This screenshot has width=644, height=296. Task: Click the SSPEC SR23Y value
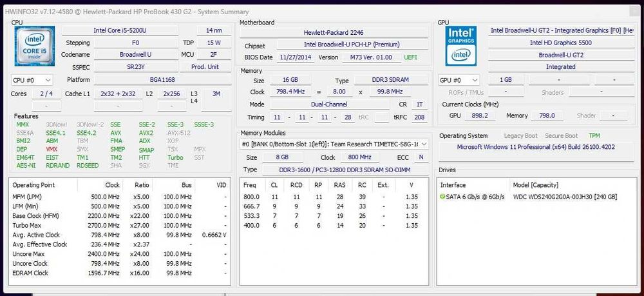[136, 66]
